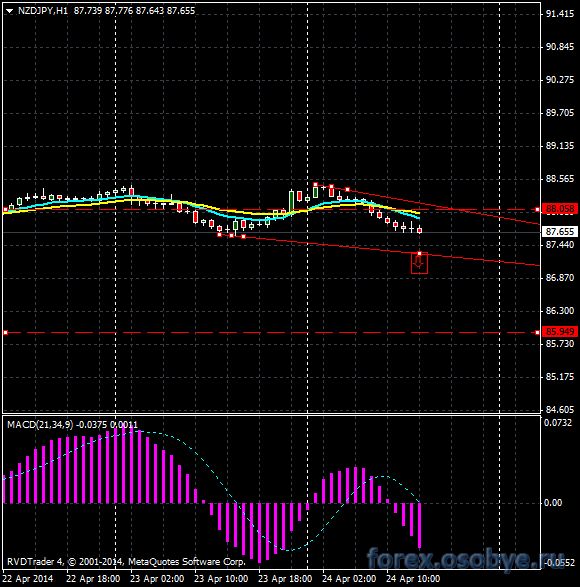
Task: Click the NZDJPY,H1 chart title text
Action: (x=43, y=11)
